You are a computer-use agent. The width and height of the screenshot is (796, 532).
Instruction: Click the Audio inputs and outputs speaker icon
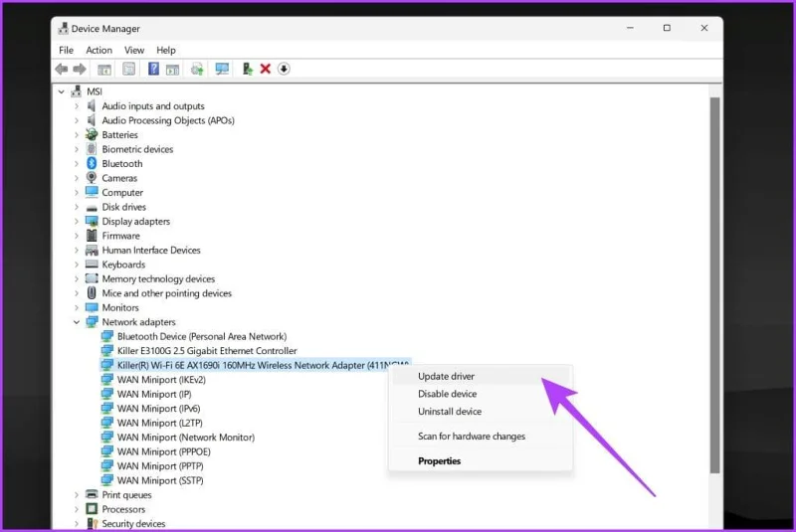92,105
